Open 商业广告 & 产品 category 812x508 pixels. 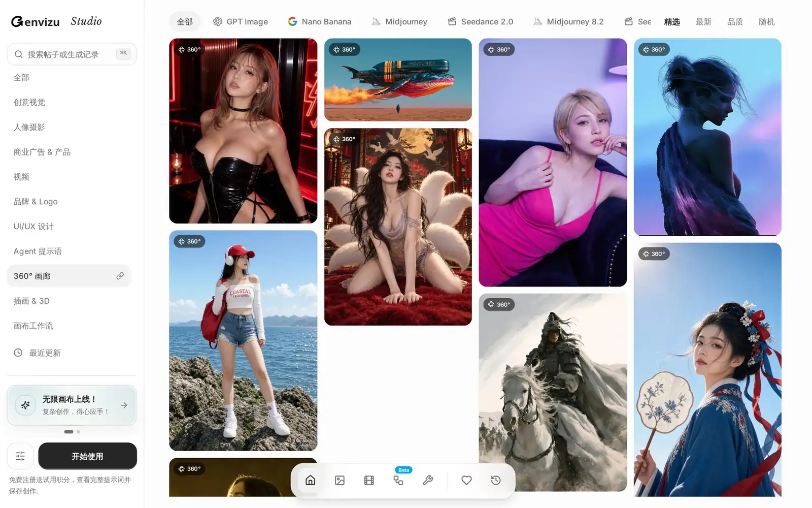pos(69,152)
